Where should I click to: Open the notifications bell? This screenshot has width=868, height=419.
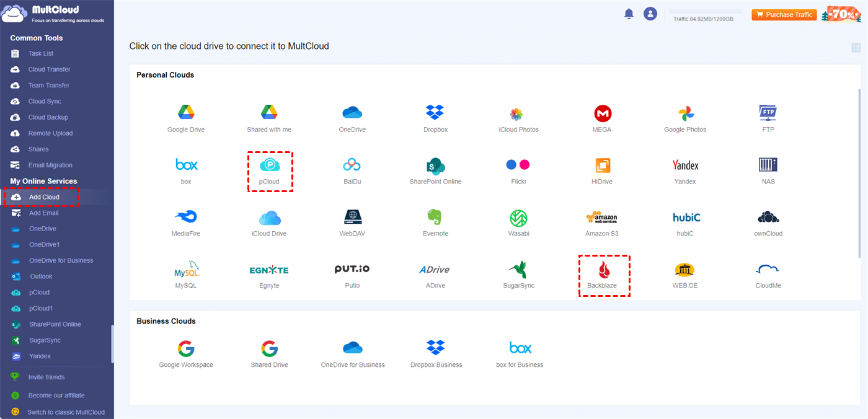(x=629, y=14)
